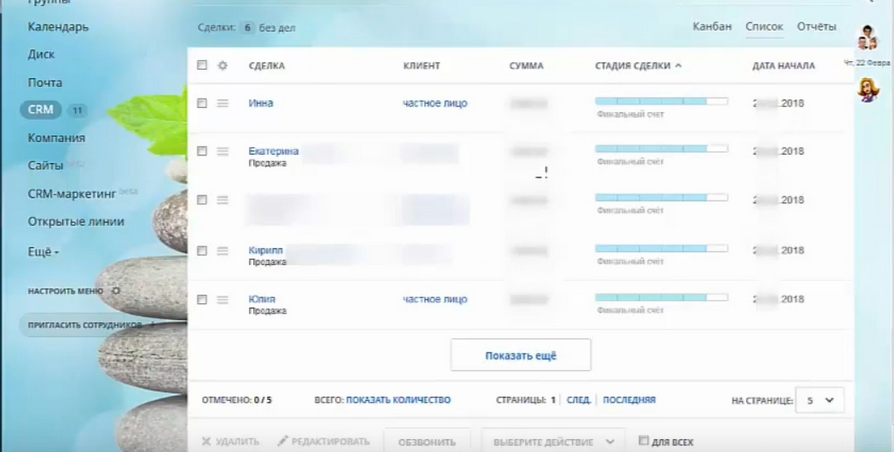Click stage progress bar for Юлия deal
Screen dimensions: 894x452
tap(661, 298)
